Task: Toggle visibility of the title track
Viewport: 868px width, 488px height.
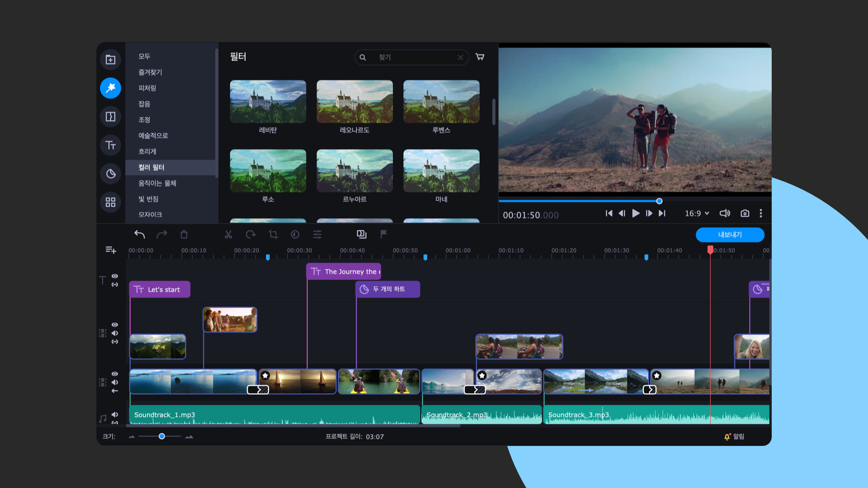Action: click(x=115, y=276)
